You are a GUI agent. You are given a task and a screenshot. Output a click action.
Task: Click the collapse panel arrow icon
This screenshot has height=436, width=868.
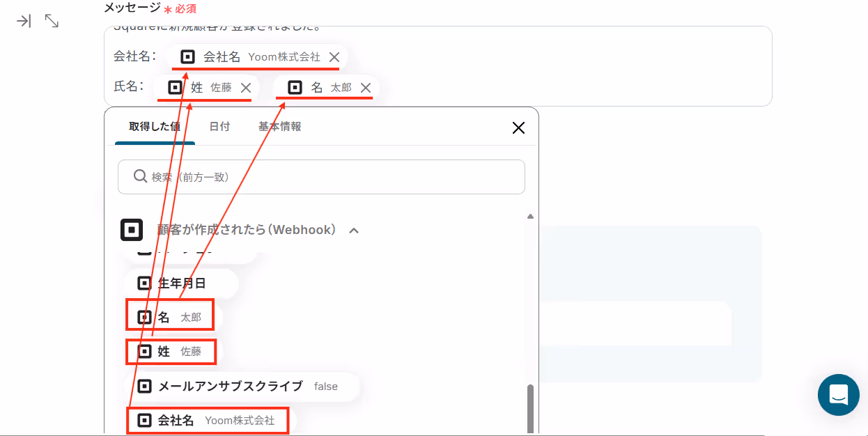click(24, 21)
